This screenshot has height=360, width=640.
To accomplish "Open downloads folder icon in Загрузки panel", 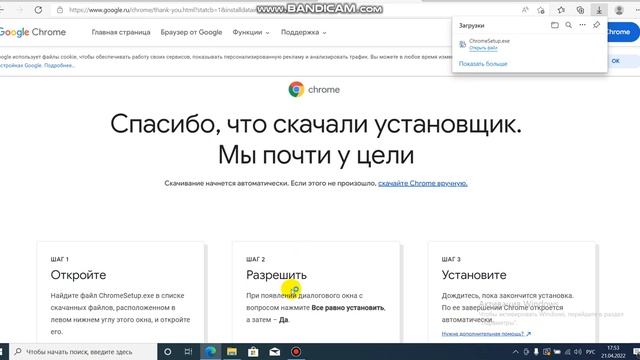I will click(555, 25).
